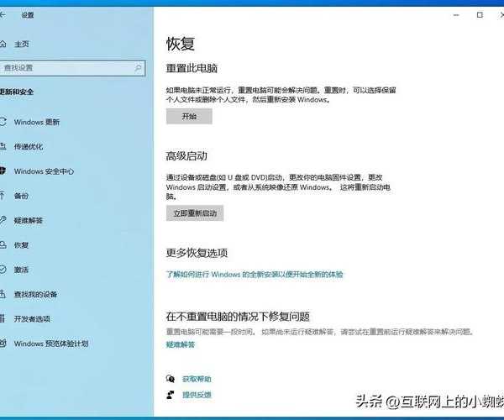The width and height of the screenshot is (504, 420).
Task: Click the home icon beside 主页
Action: (x=3, y=44)
